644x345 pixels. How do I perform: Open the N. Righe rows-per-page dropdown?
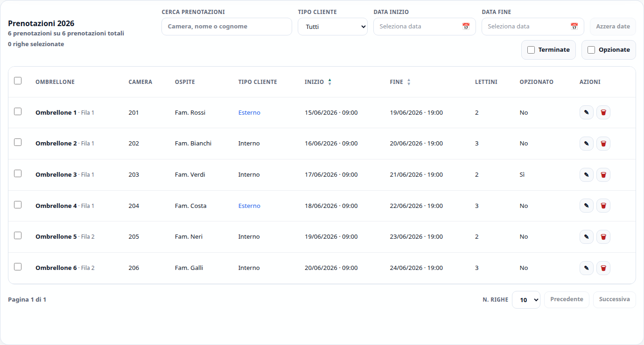point(526,300)
